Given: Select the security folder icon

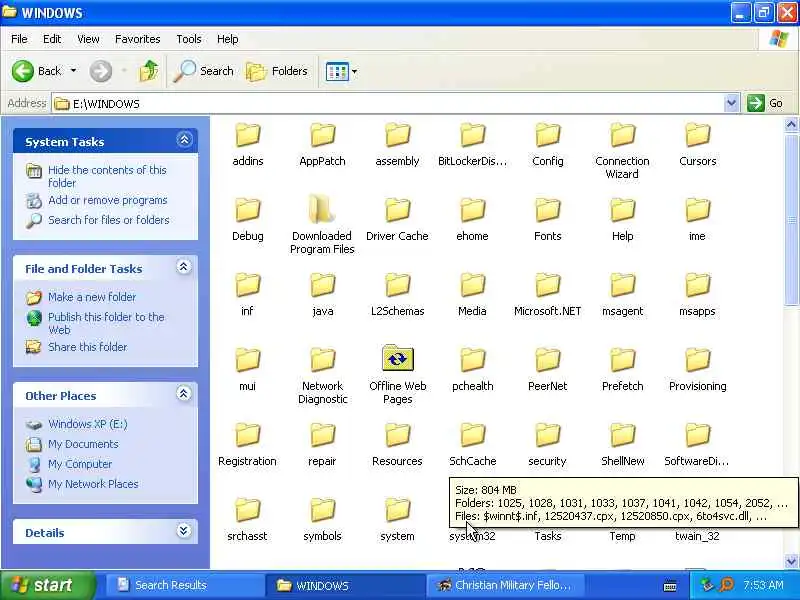Looking at the screenshot, I should tap(547, 436).
